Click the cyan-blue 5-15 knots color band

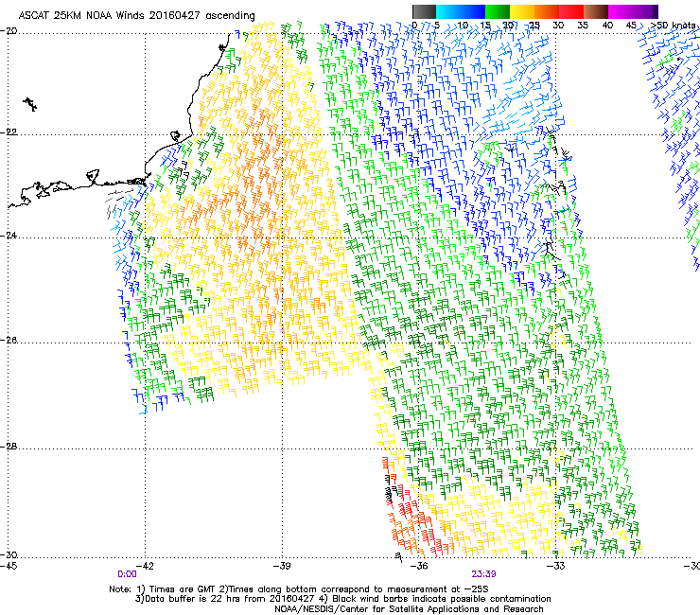pos(461,11)
